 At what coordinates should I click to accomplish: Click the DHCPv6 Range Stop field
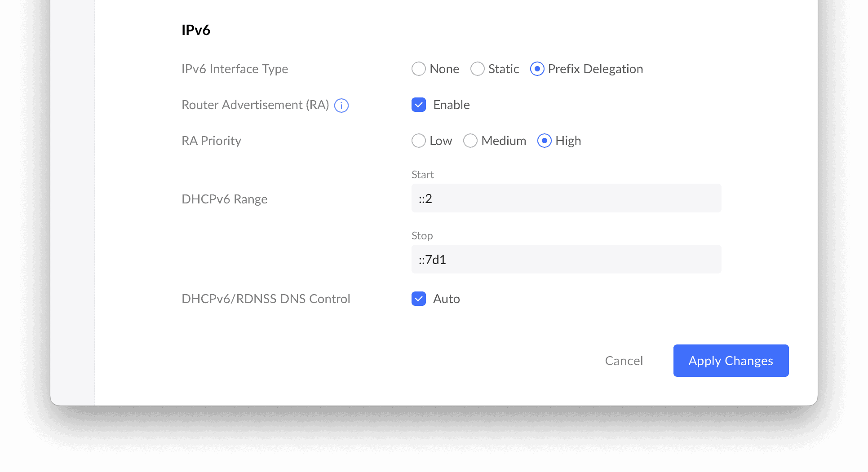click(566, 259)
